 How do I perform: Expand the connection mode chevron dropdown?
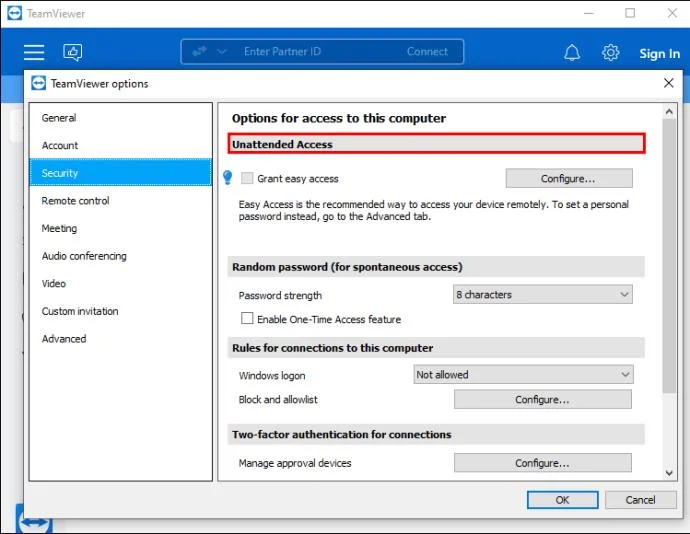coord(222,52)
